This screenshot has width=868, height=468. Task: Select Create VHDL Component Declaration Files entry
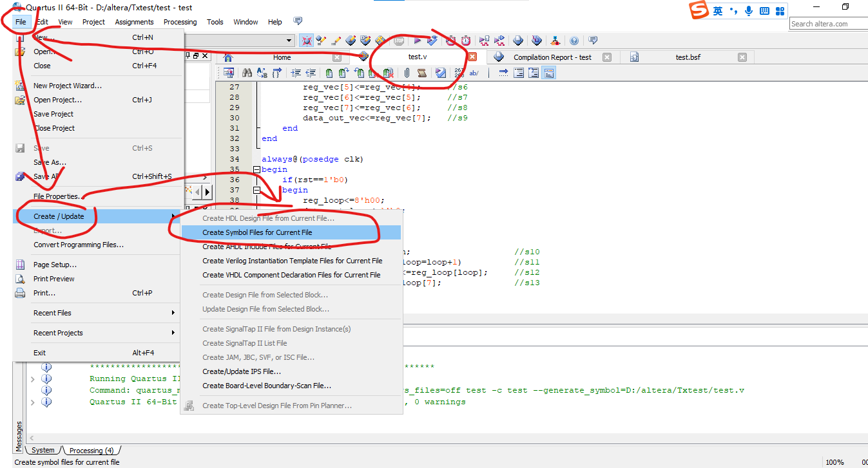[x=291, y=275]
